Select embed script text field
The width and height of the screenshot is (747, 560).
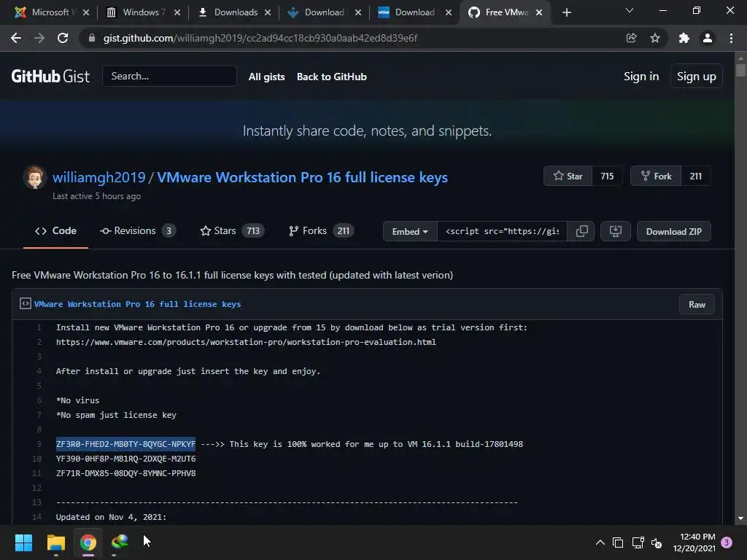[x=502, y=231]
